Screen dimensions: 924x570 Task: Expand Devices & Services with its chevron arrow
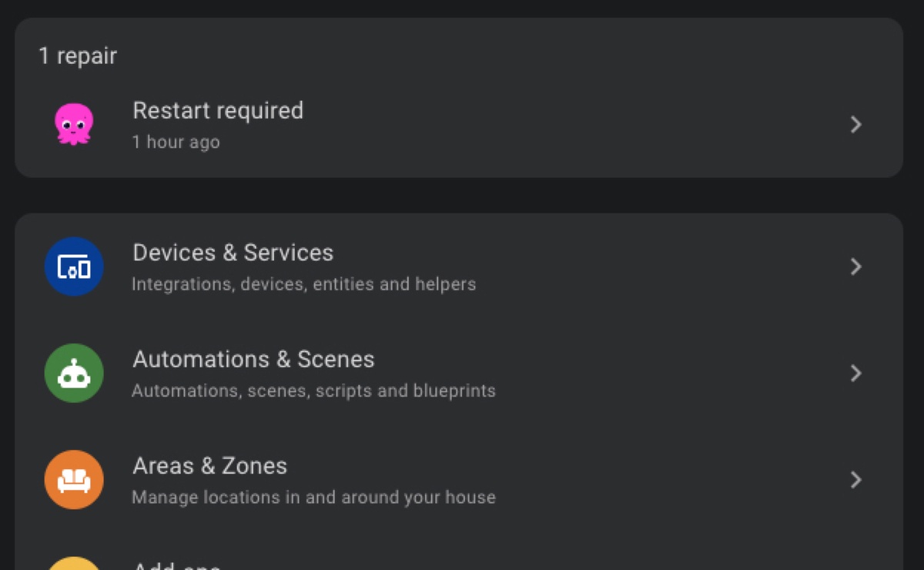855,267
